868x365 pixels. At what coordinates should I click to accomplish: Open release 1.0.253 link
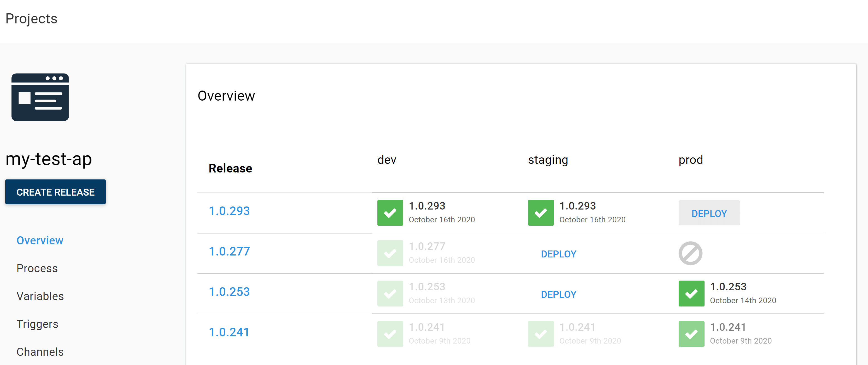(x=229, y=292)
